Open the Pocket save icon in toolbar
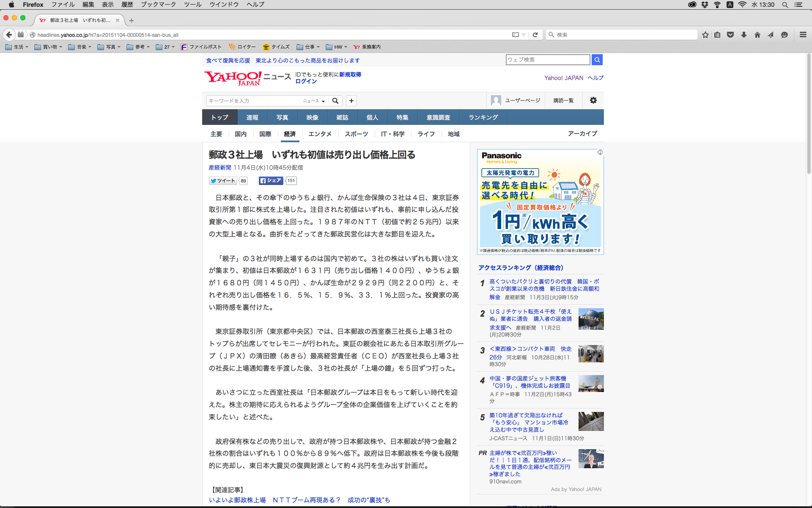Screen dimensions: 812x508 click(x=730, y=35)
